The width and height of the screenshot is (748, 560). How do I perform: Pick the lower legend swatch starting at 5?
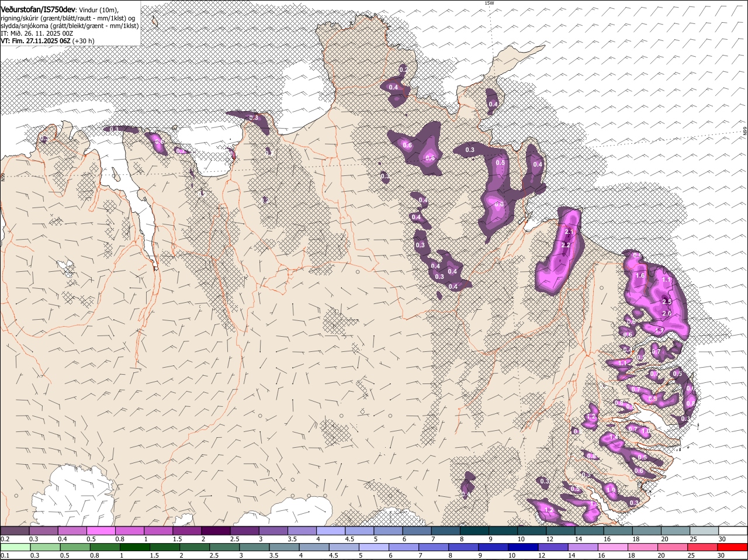(374, 548)
